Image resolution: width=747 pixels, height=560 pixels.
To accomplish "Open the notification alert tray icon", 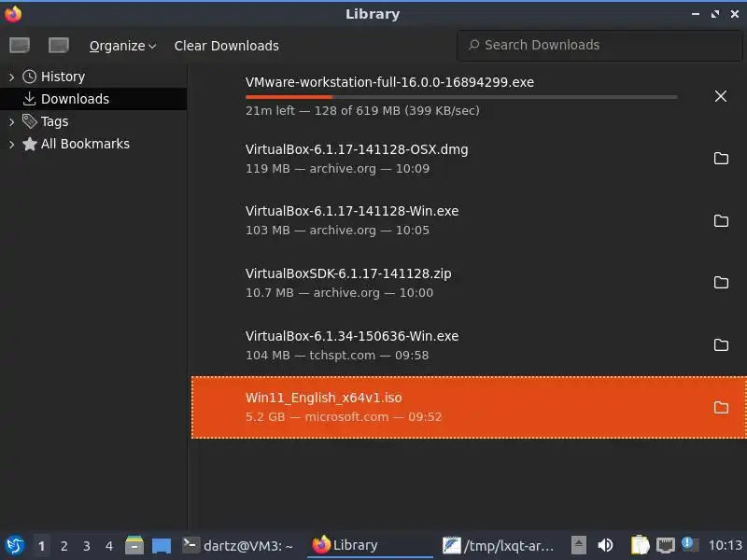I will (x=689, y=544).
